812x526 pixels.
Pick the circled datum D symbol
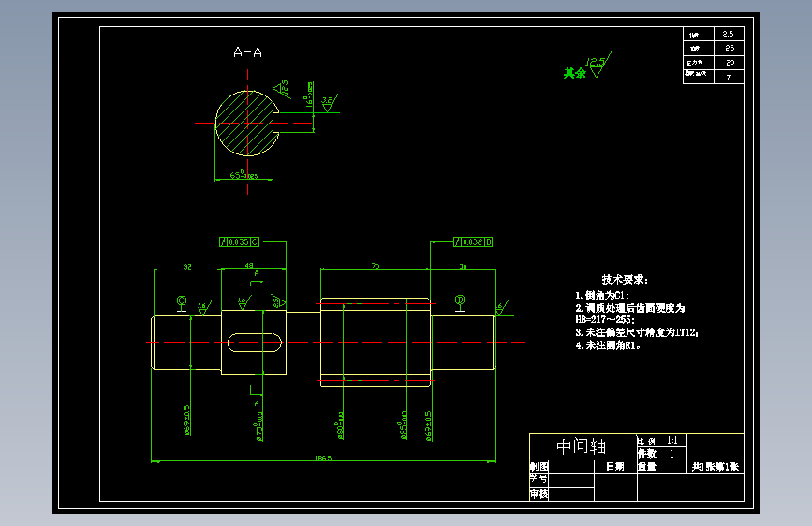click(460, 302)
